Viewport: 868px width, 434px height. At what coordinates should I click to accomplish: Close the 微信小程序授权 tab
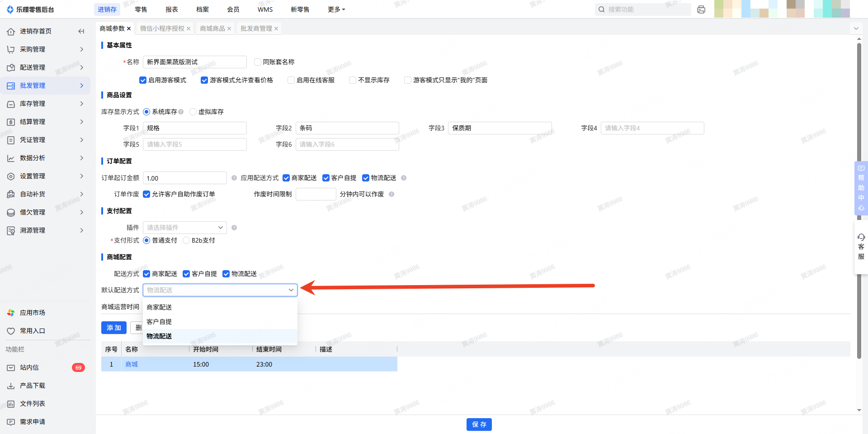tap(189, 29)
